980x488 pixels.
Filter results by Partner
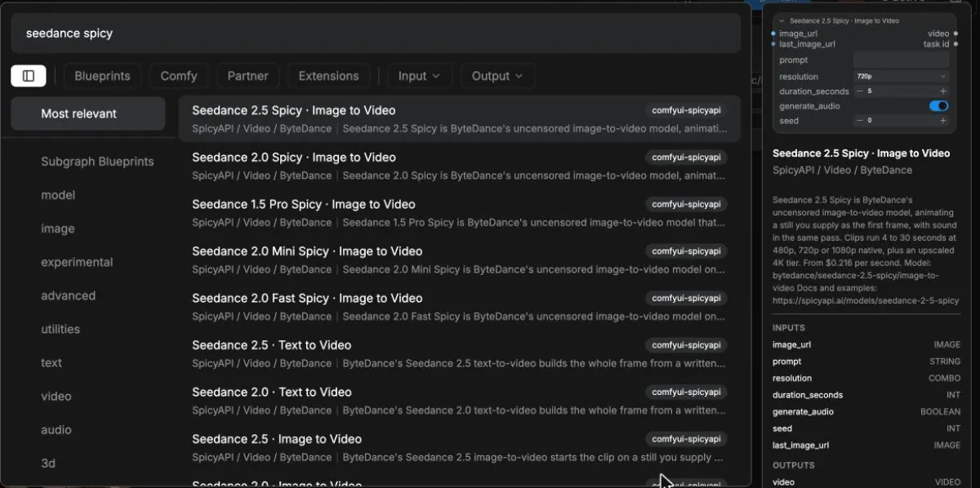[x=247, y=76]
